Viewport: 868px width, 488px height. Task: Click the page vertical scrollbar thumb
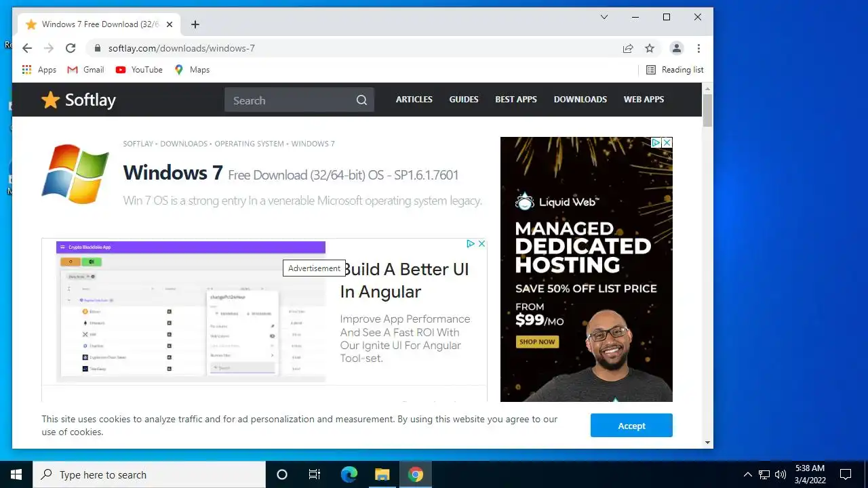tap(707, 110)
